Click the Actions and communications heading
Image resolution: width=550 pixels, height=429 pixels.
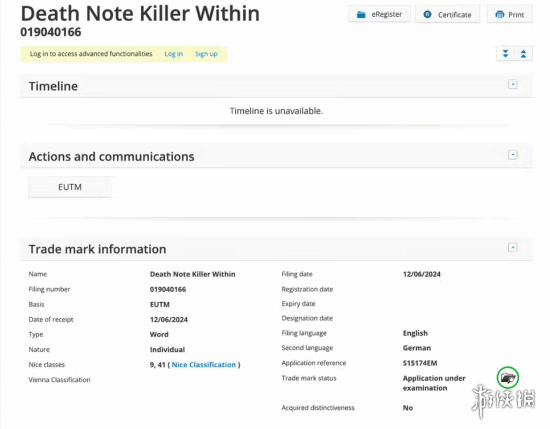112,157
